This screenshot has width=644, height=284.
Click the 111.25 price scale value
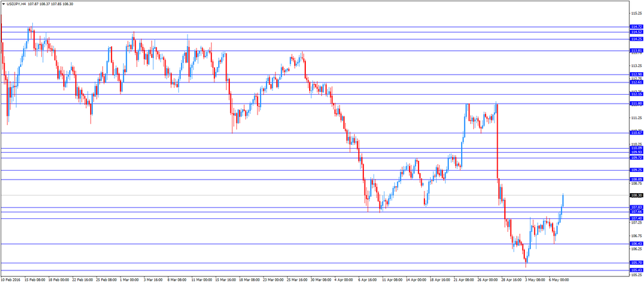click(637, 118)
